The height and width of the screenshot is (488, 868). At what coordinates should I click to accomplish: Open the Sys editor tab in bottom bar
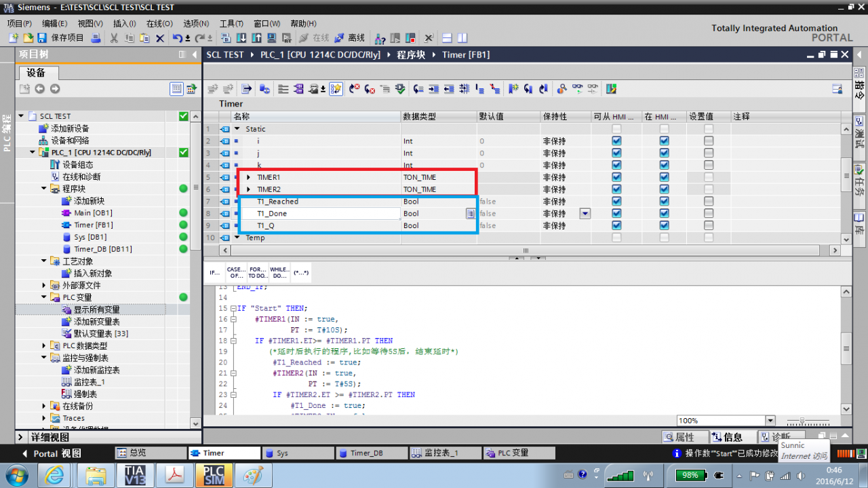click(x=296, y=453)
